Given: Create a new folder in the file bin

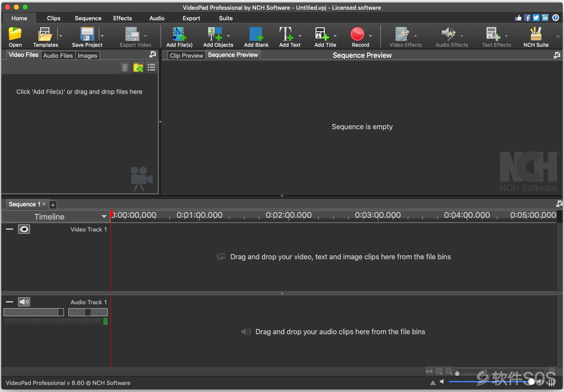Looking at the screenshot, I should click(138, 67).
